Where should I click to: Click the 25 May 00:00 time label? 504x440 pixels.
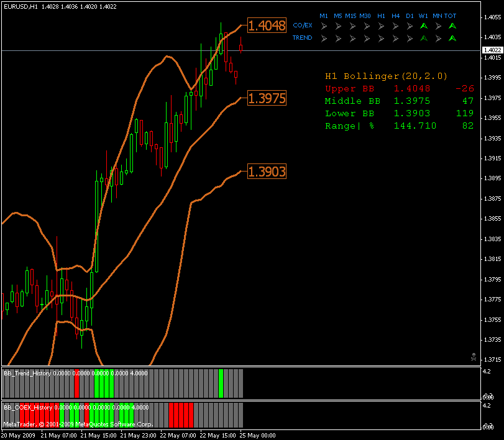click(x=257, y=436)
